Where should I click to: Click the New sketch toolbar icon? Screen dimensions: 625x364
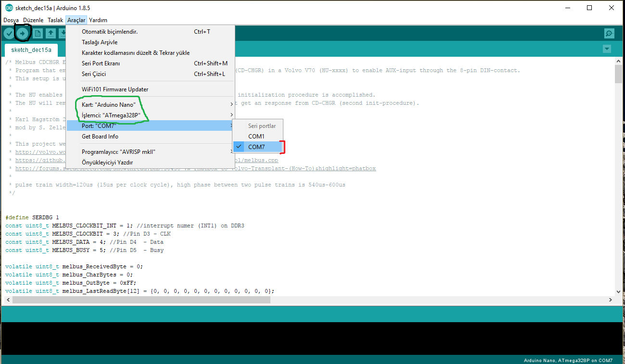pos(38,33)
